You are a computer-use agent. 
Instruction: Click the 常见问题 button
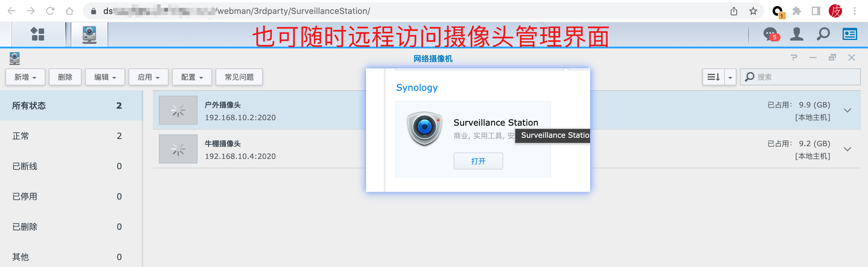pyautogui.click(x=239, y=77)
